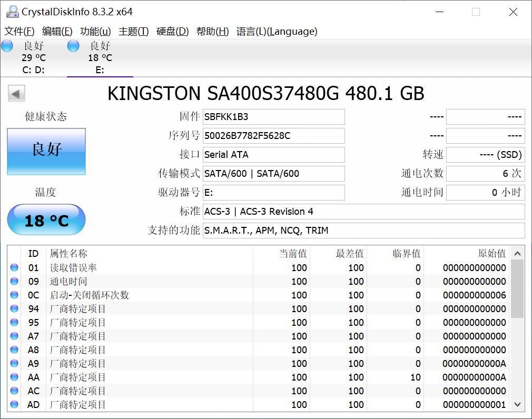Viewport: 532px width, 419px height.
Task: Select the 固件 firmware field showing SBFKK1B3
Action: 273,117
